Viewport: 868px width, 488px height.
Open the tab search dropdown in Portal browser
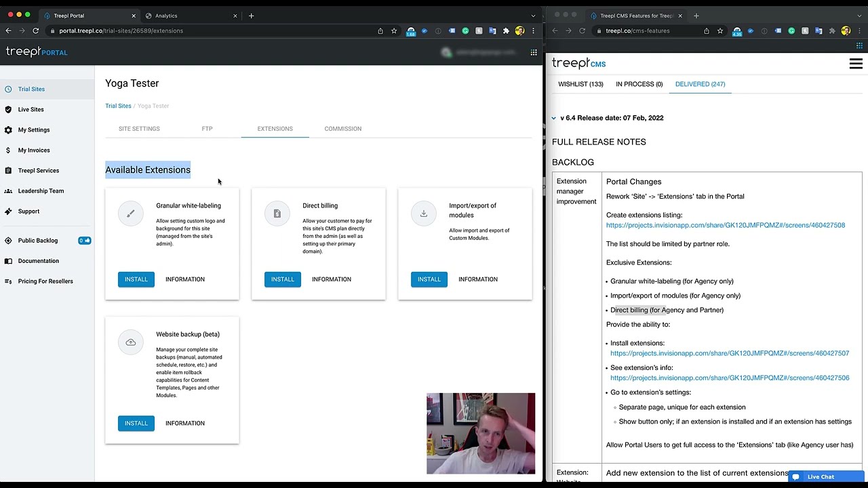(x=533, y=16)
